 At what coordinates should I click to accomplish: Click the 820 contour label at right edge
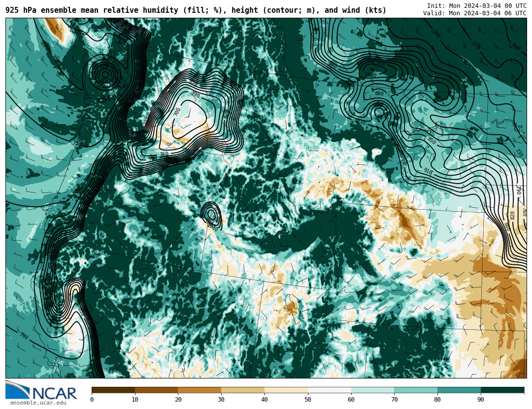tap(512, 216)
